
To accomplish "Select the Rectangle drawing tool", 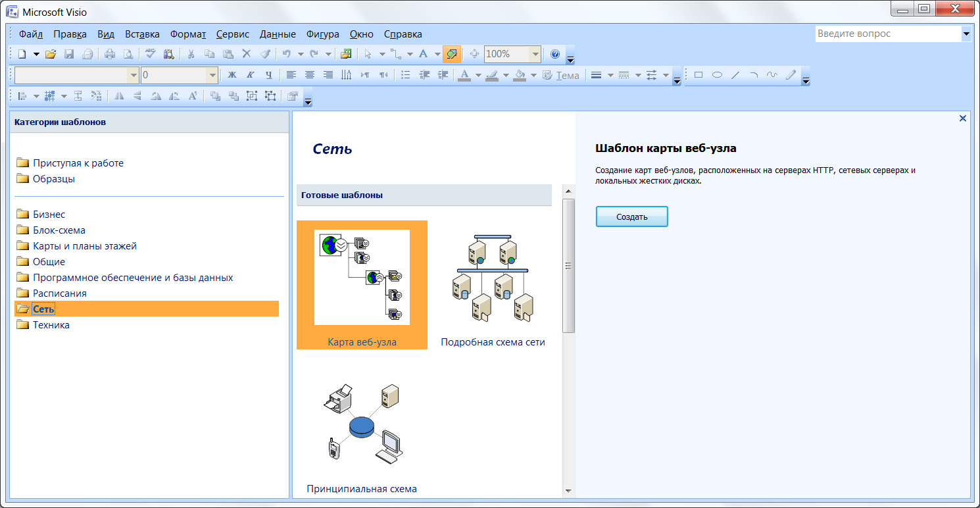I will pyautogui.click(x=698, y=75).
